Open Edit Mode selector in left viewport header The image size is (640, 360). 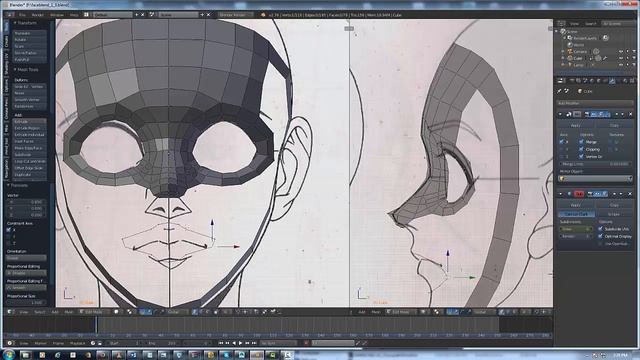[x=95, y=312]
